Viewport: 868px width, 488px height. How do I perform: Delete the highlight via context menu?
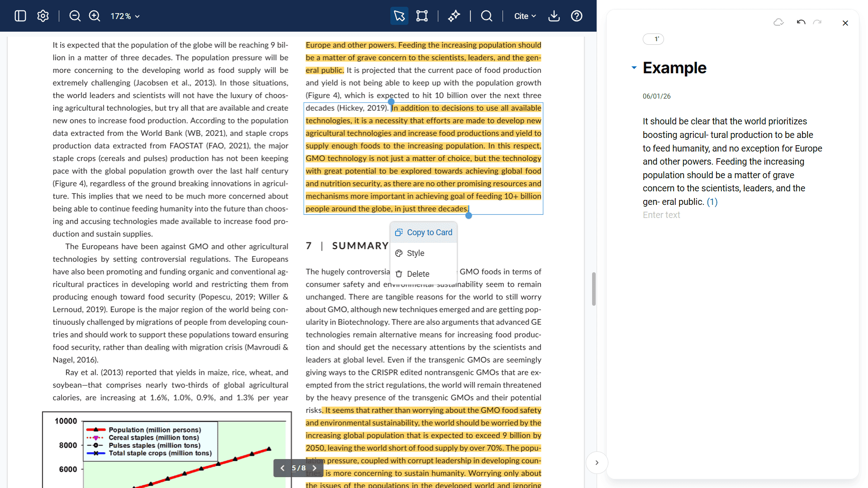tap(417, 274)
